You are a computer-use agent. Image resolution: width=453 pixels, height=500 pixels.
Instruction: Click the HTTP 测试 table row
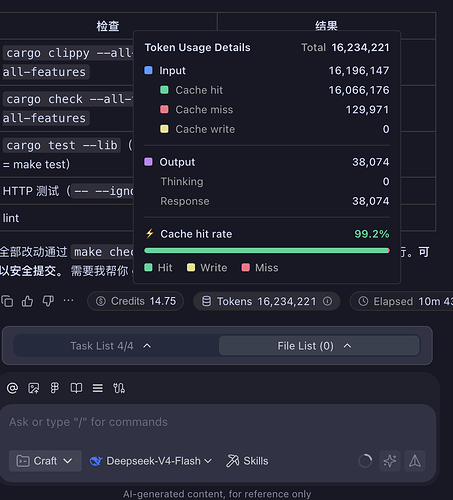[x=67, y=191]
